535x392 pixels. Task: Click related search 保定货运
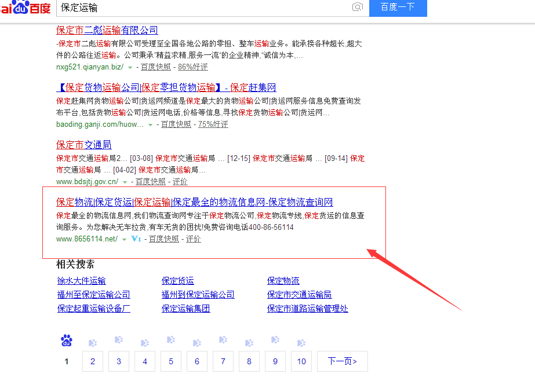point(178,281)
